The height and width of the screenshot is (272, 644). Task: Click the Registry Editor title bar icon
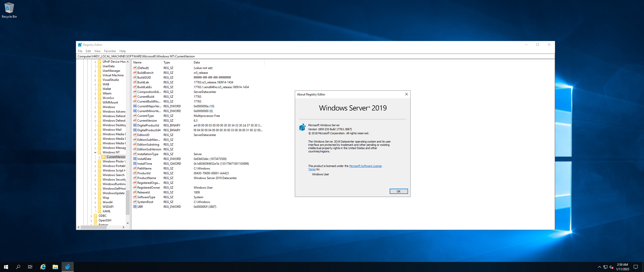point(80,45)
